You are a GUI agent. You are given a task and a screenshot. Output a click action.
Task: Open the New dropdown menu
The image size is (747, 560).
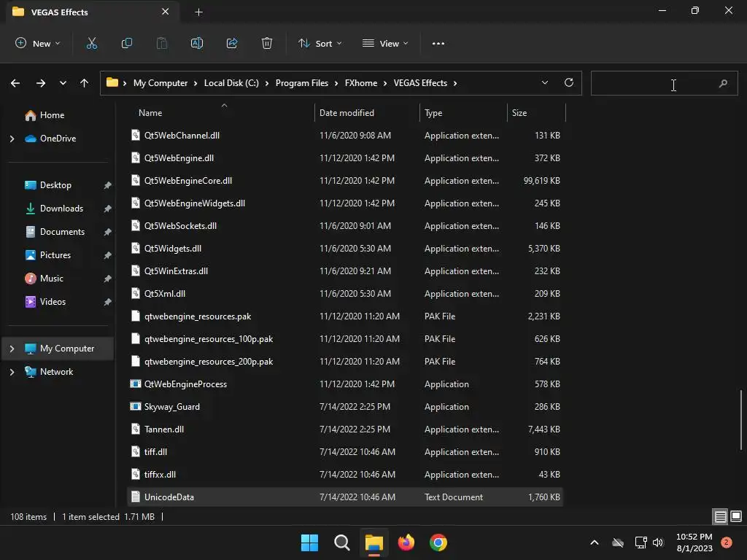click(x=38, y=43)
